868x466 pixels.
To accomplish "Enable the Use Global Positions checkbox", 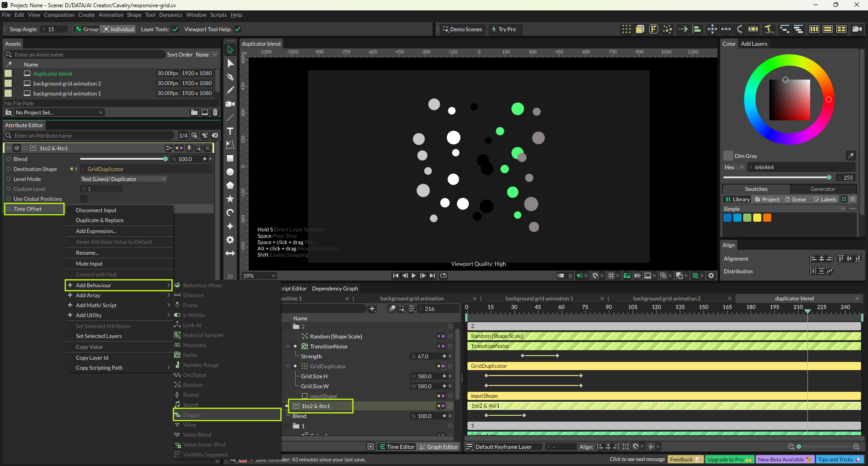I will pos(84,199).
